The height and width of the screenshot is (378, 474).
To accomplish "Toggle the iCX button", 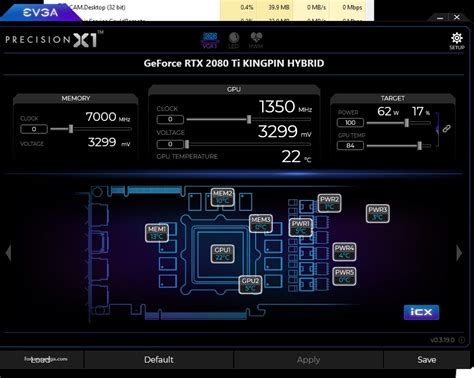I will tap(421, 312).
